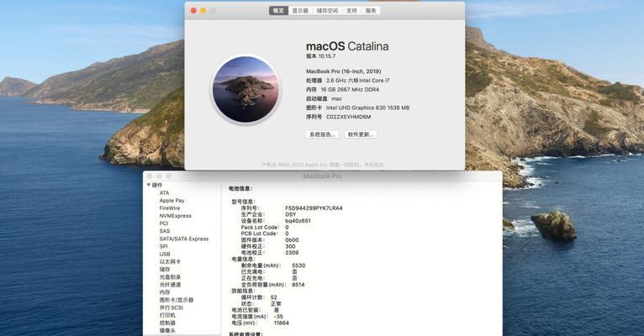This screenshot has width=644, height=336.
Task: Click remaining charge value 5530
Action: [298, 265]
